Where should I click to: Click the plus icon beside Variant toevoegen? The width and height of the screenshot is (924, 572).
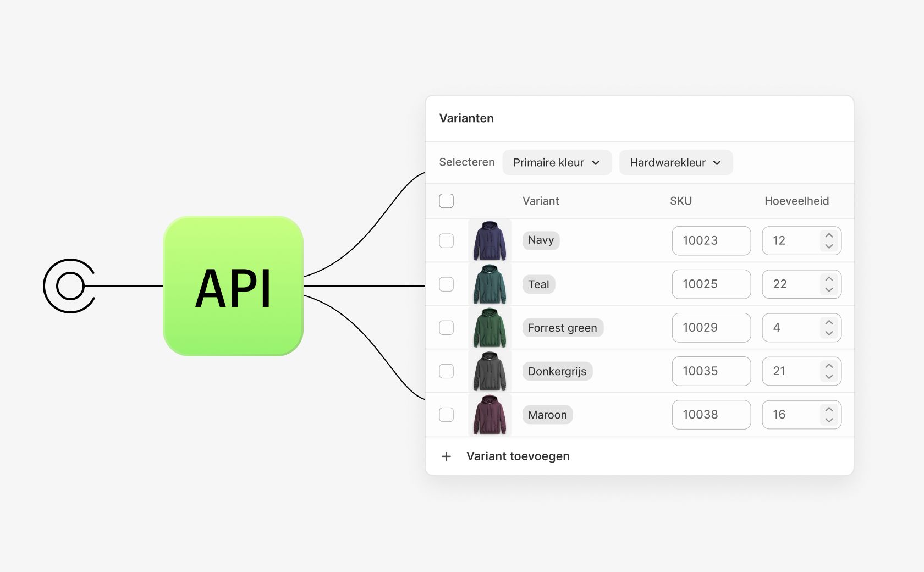[x=446, y=457]
